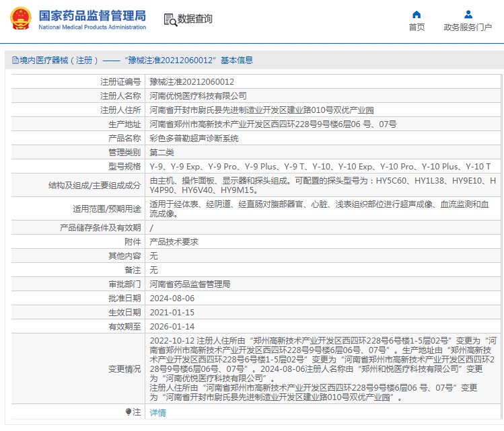Open 政务服务门户 text label
The width and height of the screenshot is (504, 431).
468,28
